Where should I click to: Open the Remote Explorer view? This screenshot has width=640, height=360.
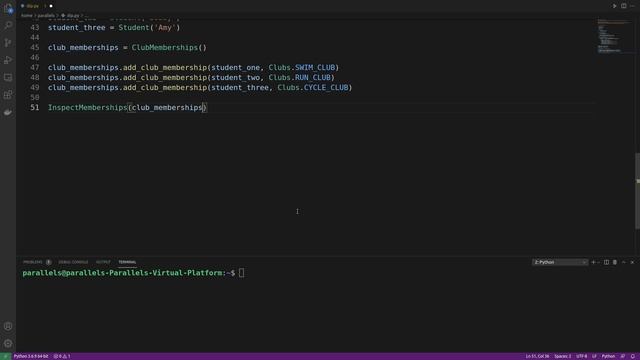(8, 77)
